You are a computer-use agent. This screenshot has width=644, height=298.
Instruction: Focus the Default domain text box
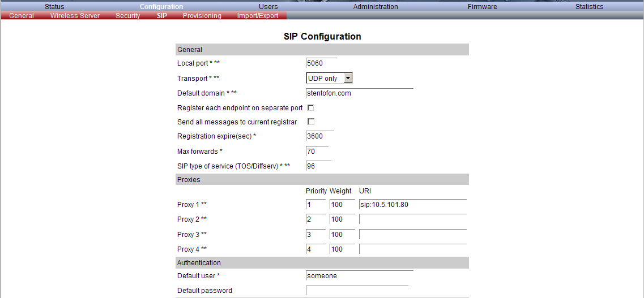(359, 93)
